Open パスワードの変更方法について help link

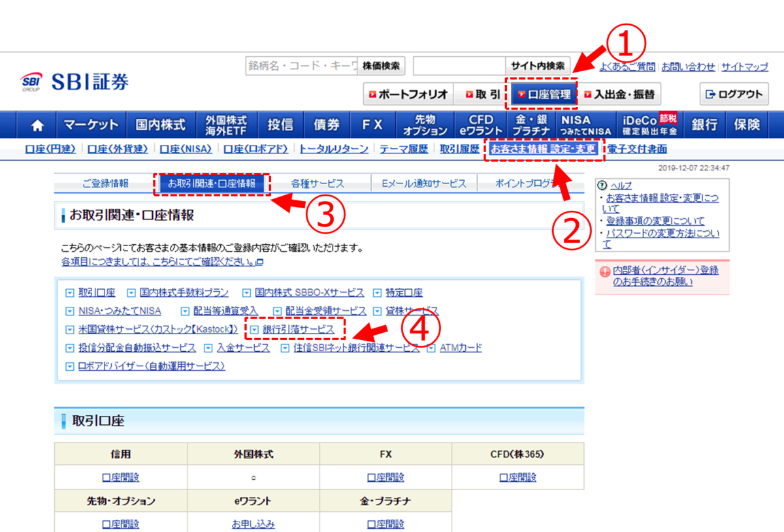point(661,238)
